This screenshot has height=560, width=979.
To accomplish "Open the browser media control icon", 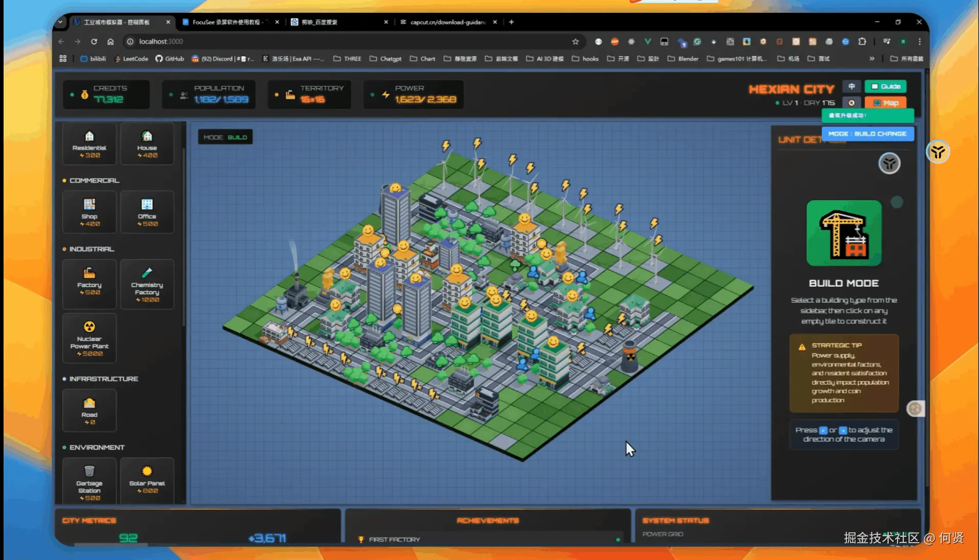I will click(x=887, y=41).
